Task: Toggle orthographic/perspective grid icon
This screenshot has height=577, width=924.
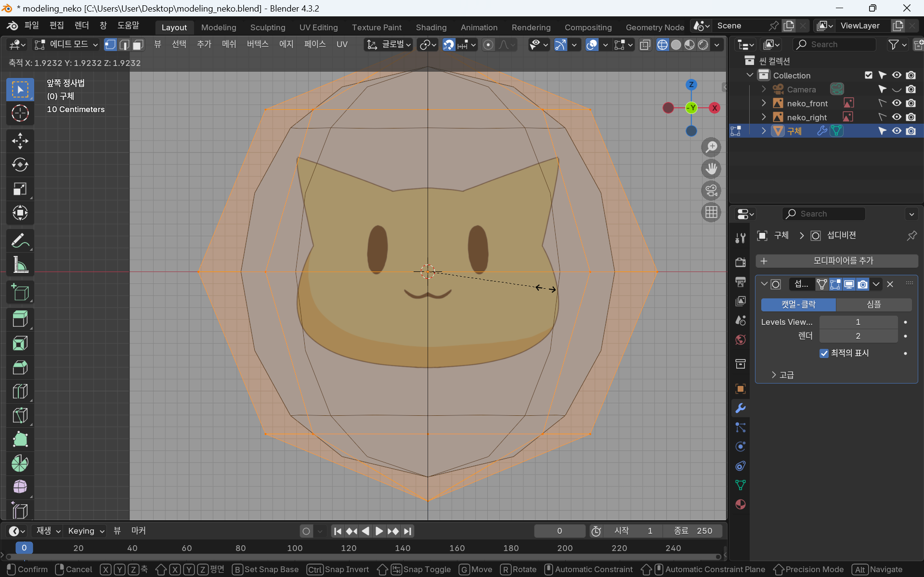Action: [x=711, y=212]
